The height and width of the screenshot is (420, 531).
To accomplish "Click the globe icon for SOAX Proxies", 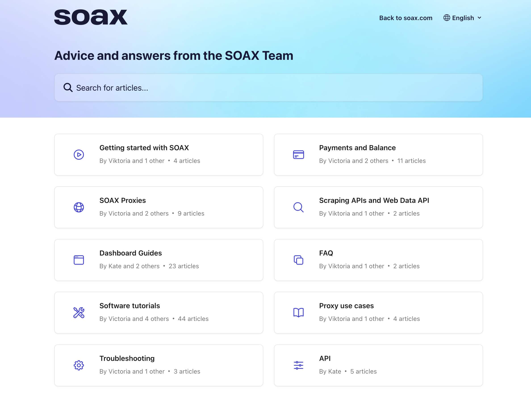I will click(x=79, y=207).
